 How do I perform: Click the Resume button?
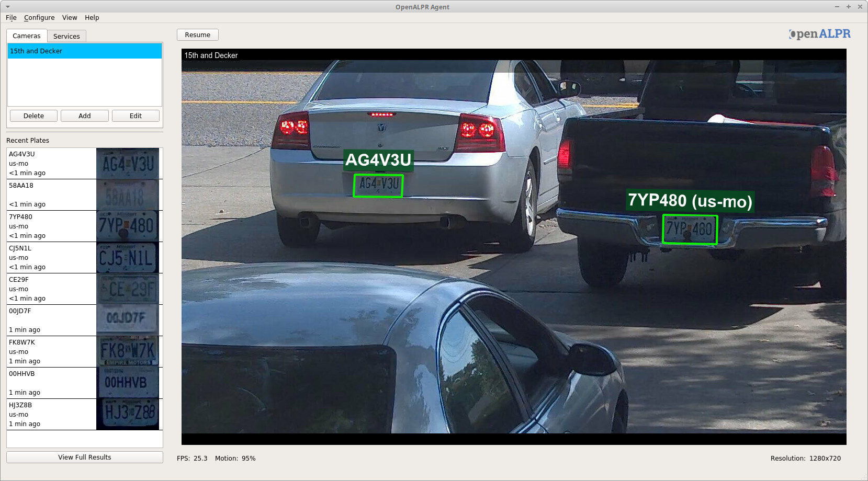[197, 35]
